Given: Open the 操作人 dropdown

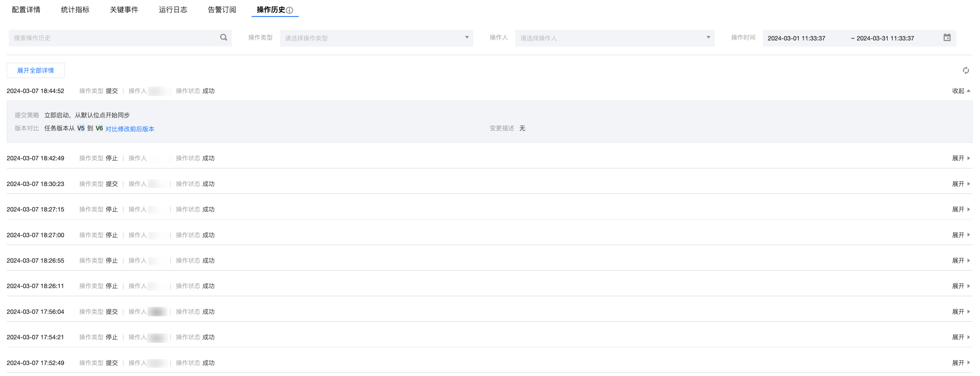Looking at the screenshot, I should point(614,38).
